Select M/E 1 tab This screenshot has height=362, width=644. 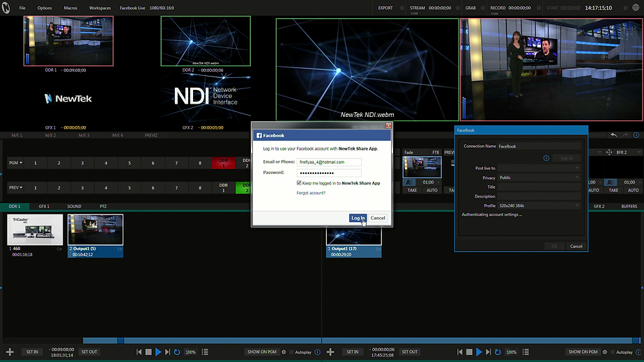point(17,135)
